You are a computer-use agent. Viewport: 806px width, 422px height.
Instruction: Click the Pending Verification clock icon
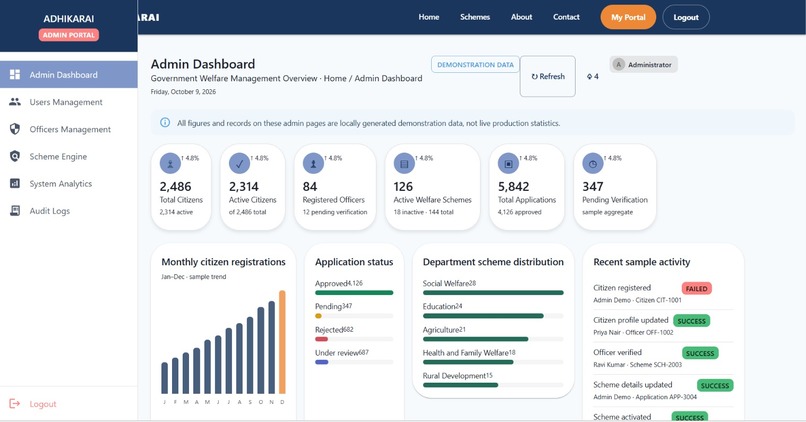[593, 163]
